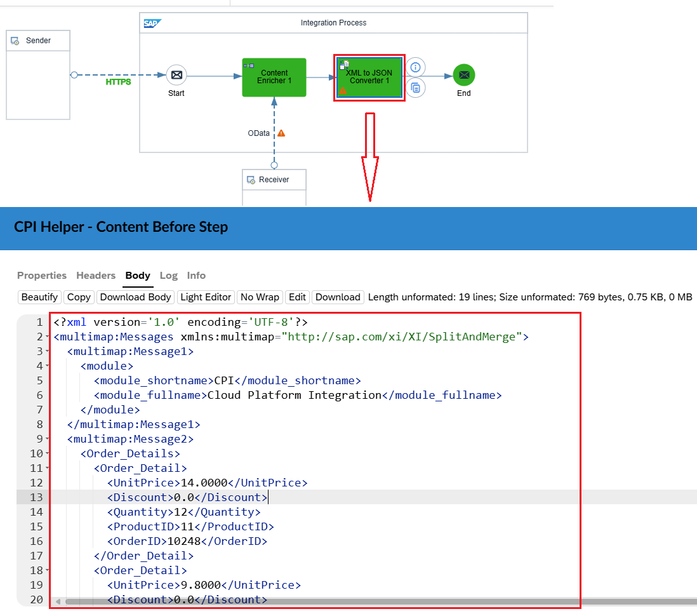This screenshot has width=697, height=616.
Task: Click the copy/content icon beside the converter
Action: click(x=415, y=88)
